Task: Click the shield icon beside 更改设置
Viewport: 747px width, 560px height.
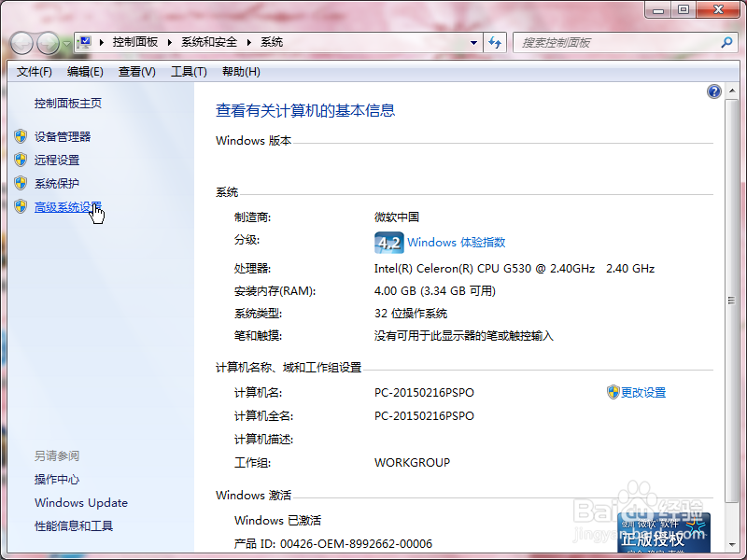Action: pyautogui.click(x=613, y=392)
